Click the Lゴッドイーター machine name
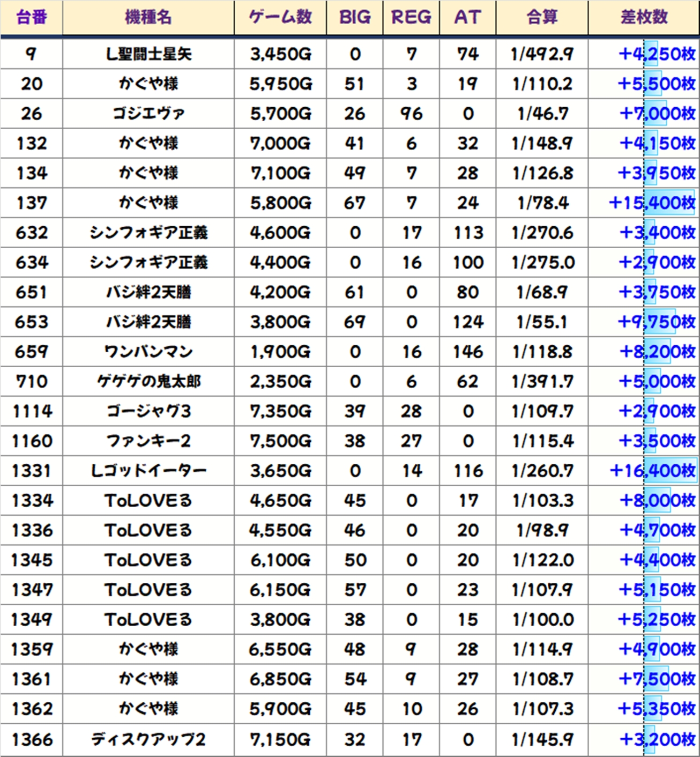 (148, 471)
